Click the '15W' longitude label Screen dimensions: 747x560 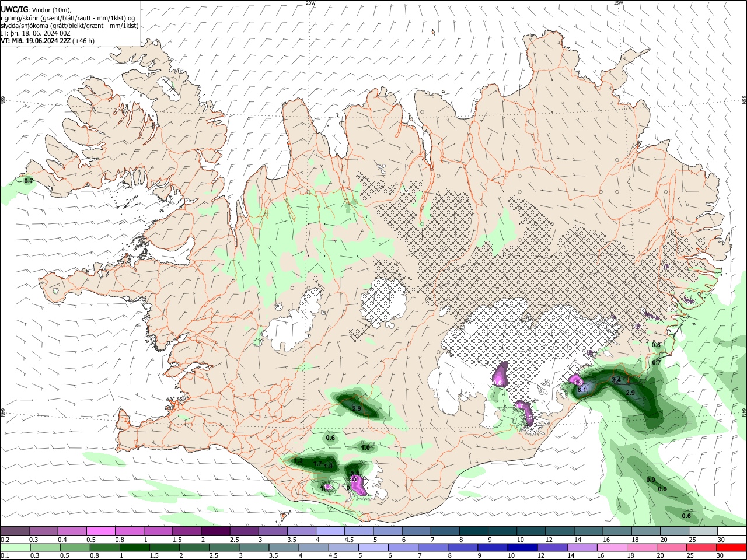(x=618, y=3)
